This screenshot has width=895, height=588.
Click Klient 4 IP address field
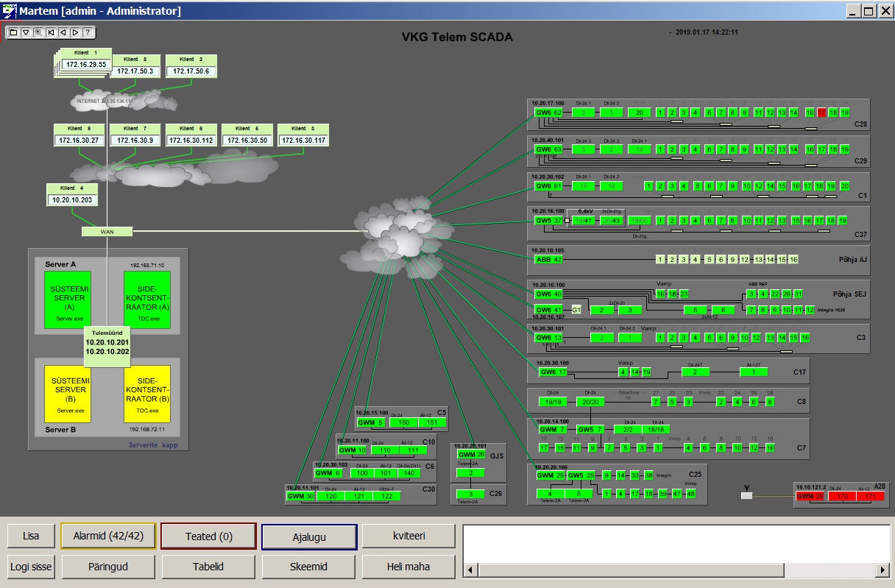(x=72, y=199)
